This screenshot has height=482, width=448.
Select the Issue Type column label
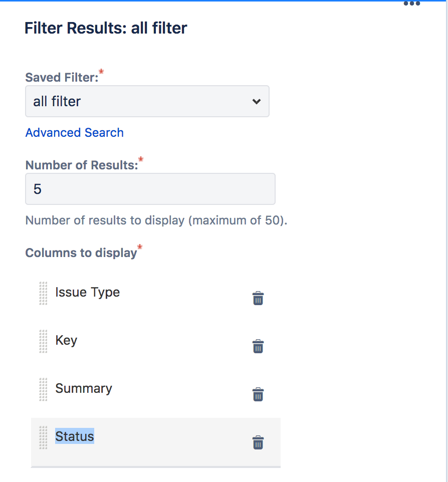87,292
